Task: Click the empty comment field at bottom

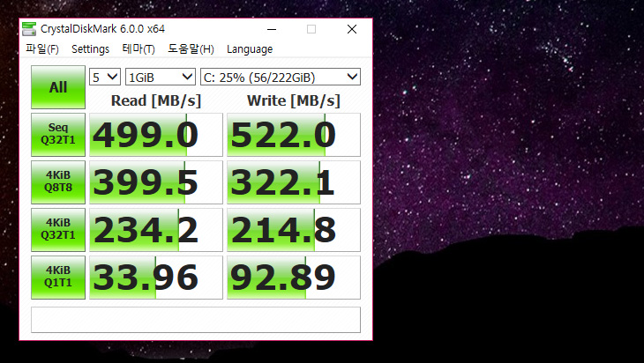Action: (196, 320)
